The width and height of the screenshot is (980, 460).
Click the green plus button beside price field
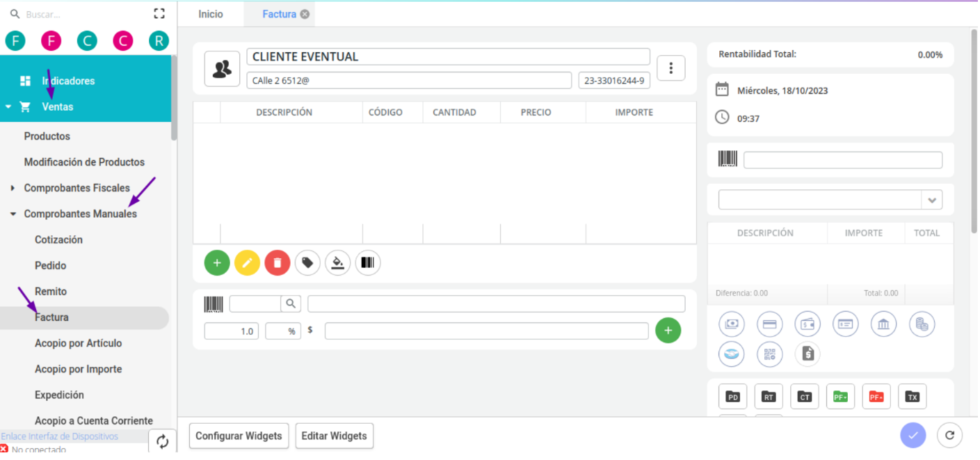click(668, 331)
